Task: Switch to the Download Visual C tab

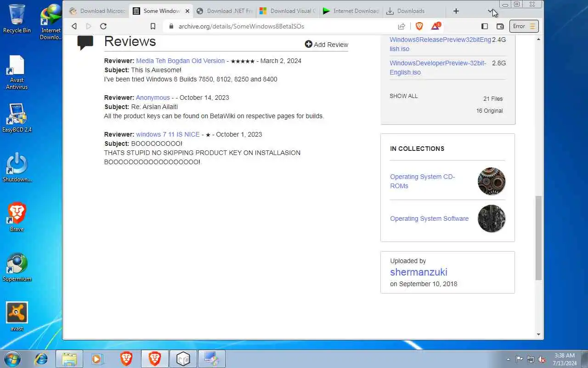Action: 288,11
